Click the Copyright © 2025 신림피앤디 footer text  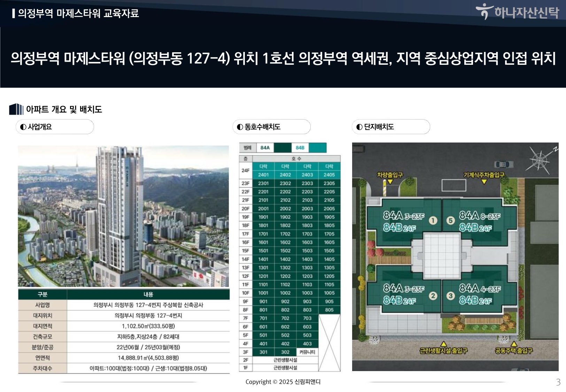point(283,382)
